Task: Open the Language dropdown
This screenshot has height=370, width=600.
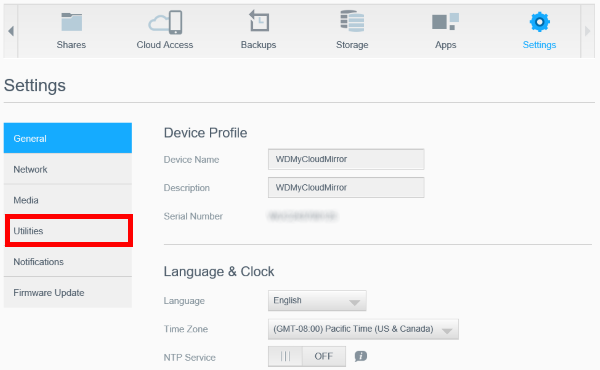Action: [x=317, y=301]
